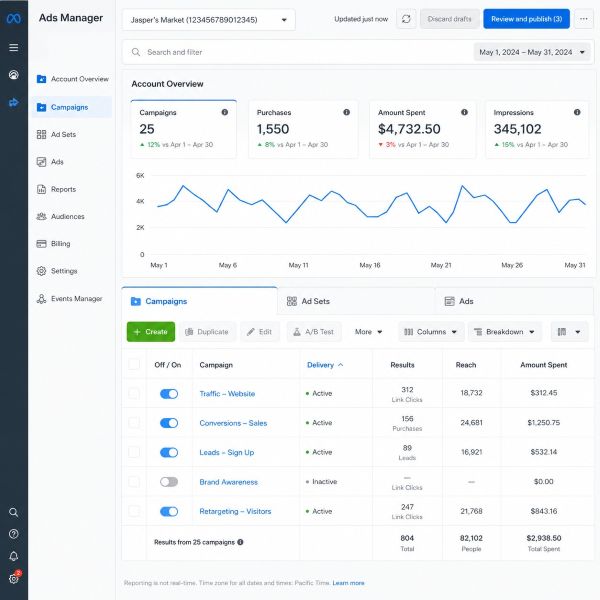
Task: Click info icon on Purchases card
Action: [346, 112]
